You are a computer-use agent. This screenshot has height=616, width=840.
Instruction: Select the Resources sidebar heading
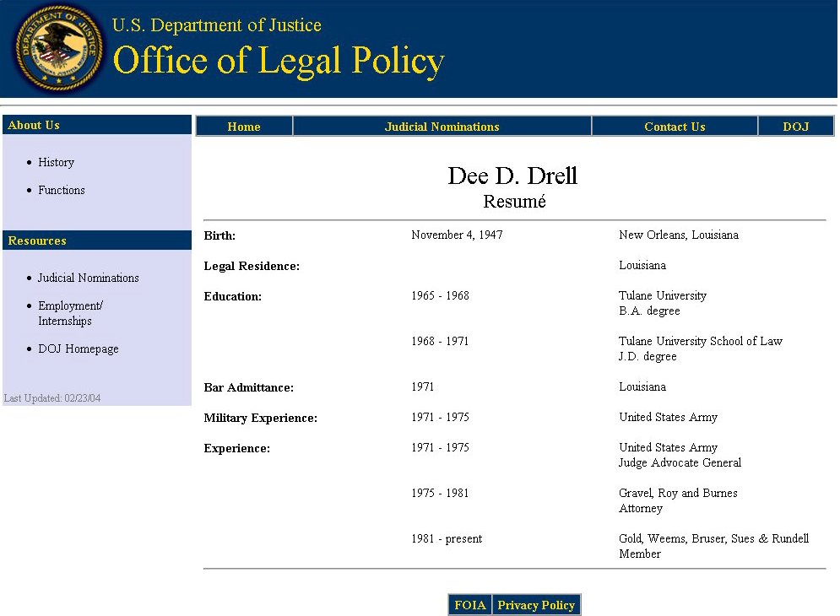pyautogui.click(x=37, y=240)
